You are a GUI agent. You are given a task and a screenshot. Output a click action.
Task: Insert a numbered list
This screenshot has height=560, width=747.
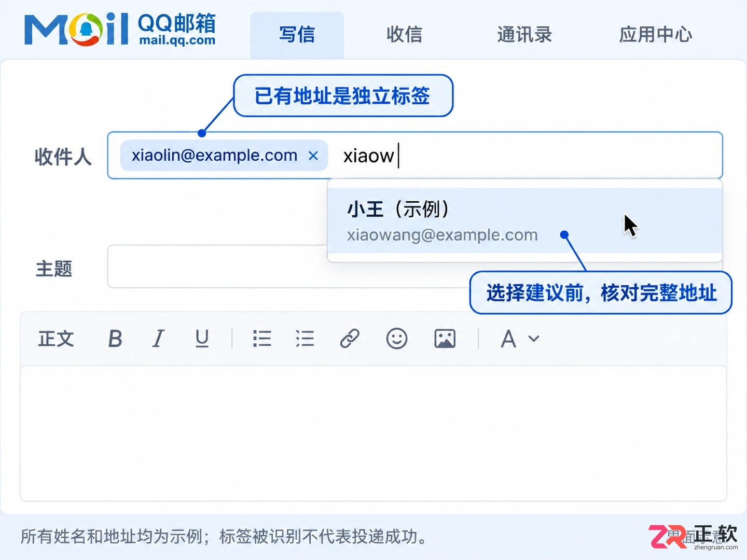tap(305, 339)
